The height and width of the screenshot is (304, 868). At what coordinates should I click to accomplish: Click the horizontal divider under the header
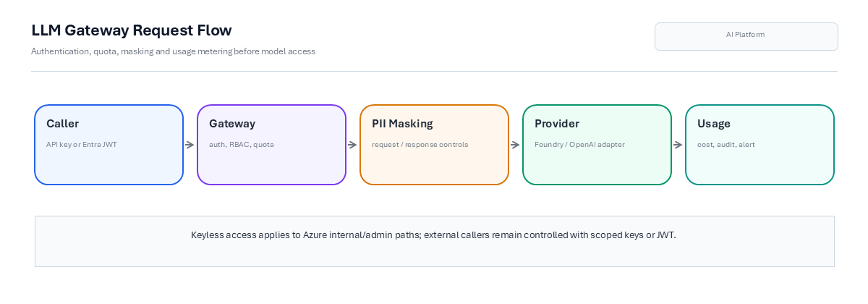point(434,71)
